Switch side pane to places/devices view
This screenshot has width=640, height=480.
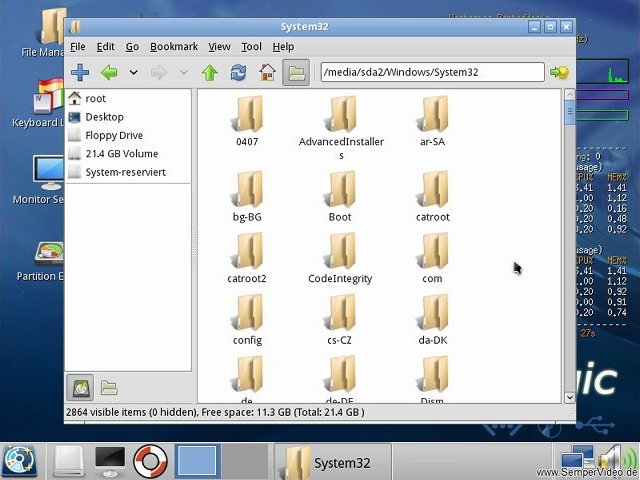coord(81,387)
